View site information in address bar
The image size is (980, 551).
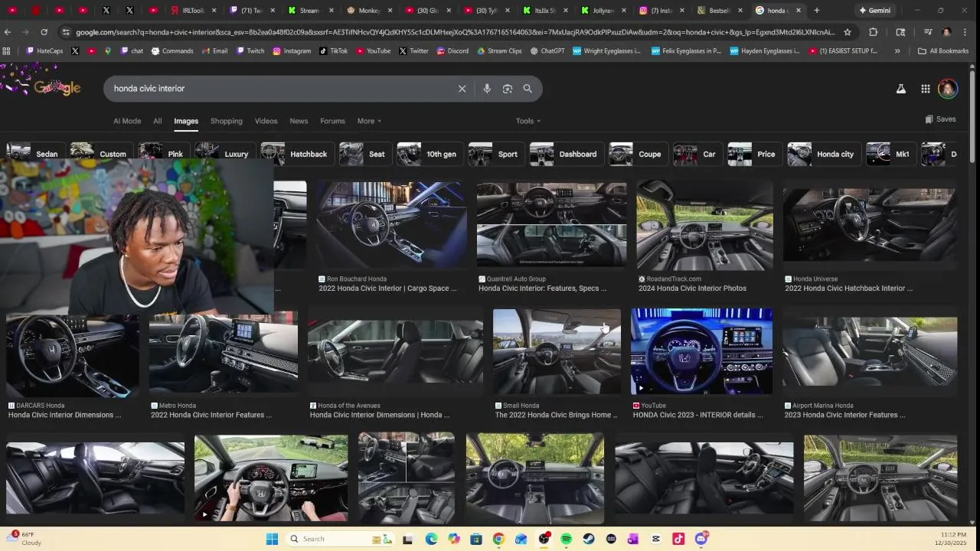click(66, 32)
